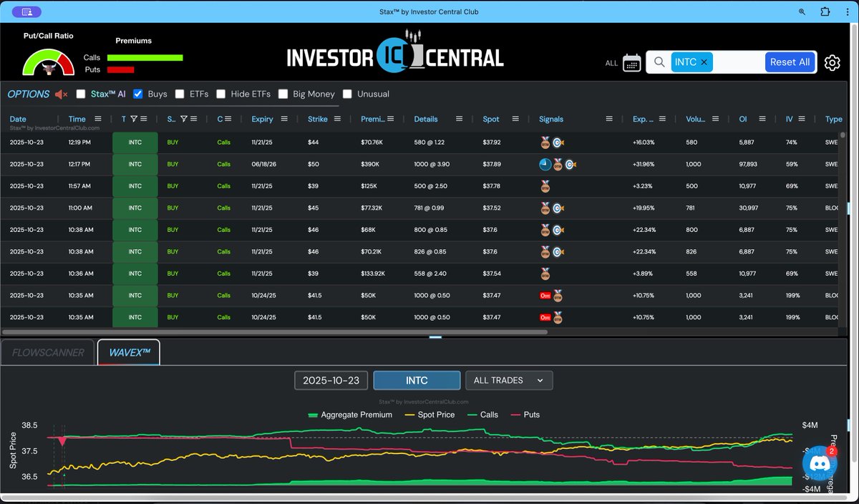Click the 06/18/26 expiry cell
The width and height of the screenshot is (859, 504).
263,164
